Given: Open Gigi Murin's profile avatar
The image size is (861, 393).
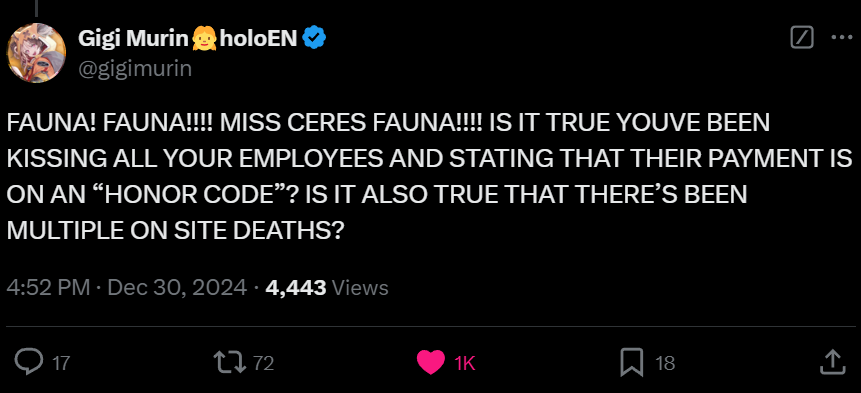Looking at the screenshot, I should click(36, 53).
